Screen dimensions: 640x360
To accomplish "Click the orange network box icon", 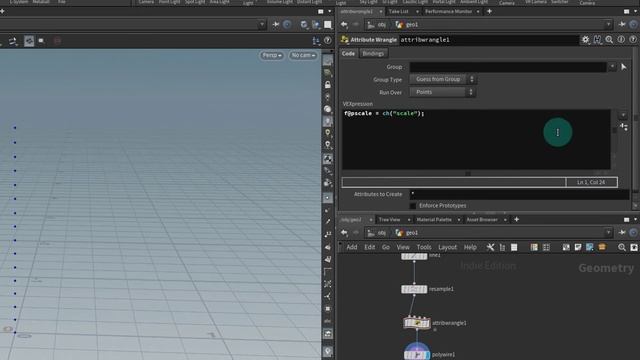I will [602, 247].
